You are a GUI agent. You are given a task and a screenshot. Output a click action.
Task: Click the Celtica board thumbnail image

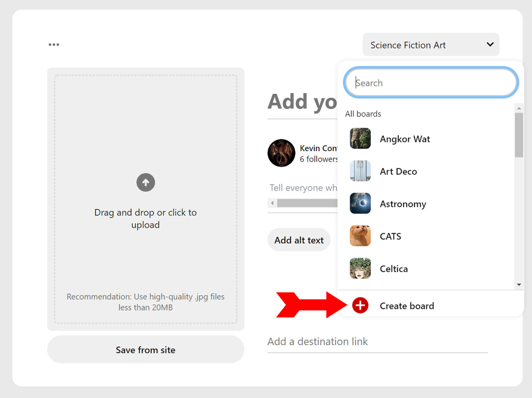[360, 268]
